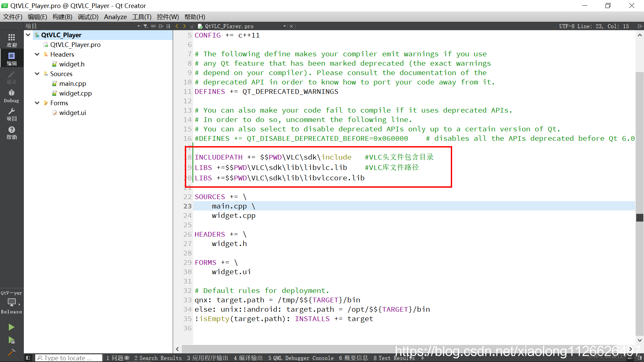The height and width of the screenshot is (362, 644).
Task: Run the project with green arrow
Action: (11, 327)
